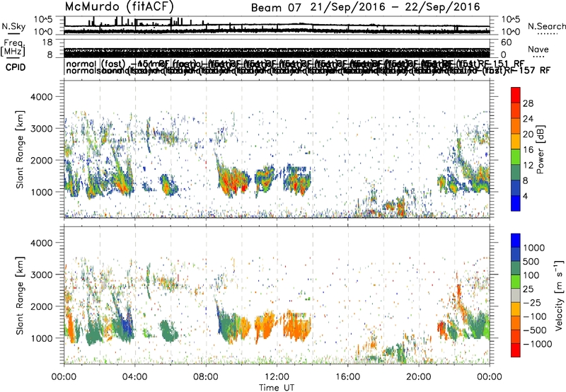This screenshot has width=566, height=392.
Task: Select the N.Sky axis label
Action: tap(13, 26)
